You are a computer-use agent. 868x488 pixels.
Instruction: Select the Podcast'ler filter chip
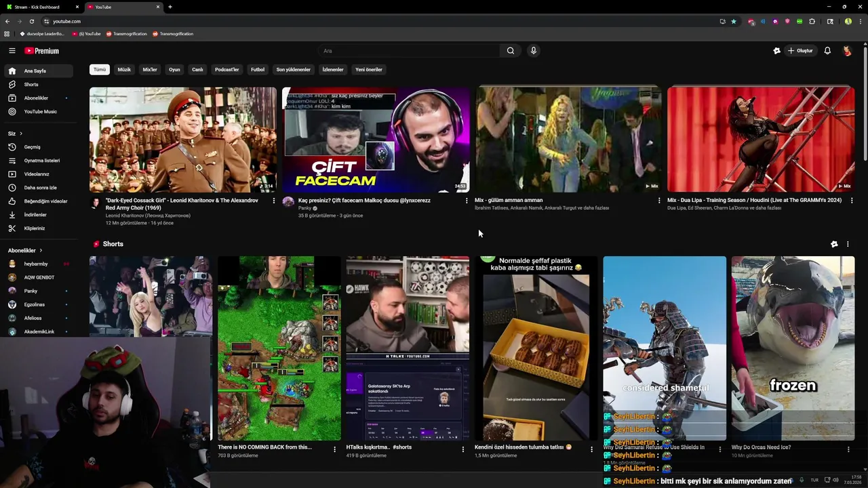226,70
